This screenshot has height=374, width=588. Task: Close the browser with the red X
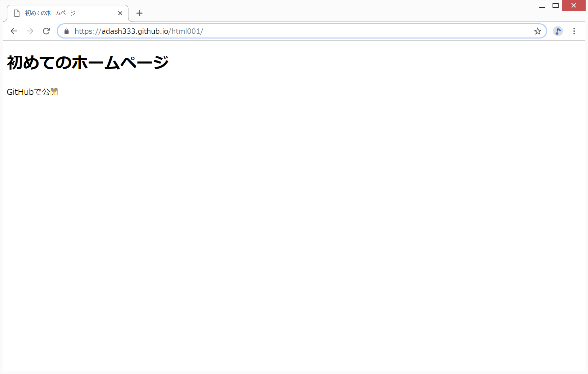coord(573,6)
